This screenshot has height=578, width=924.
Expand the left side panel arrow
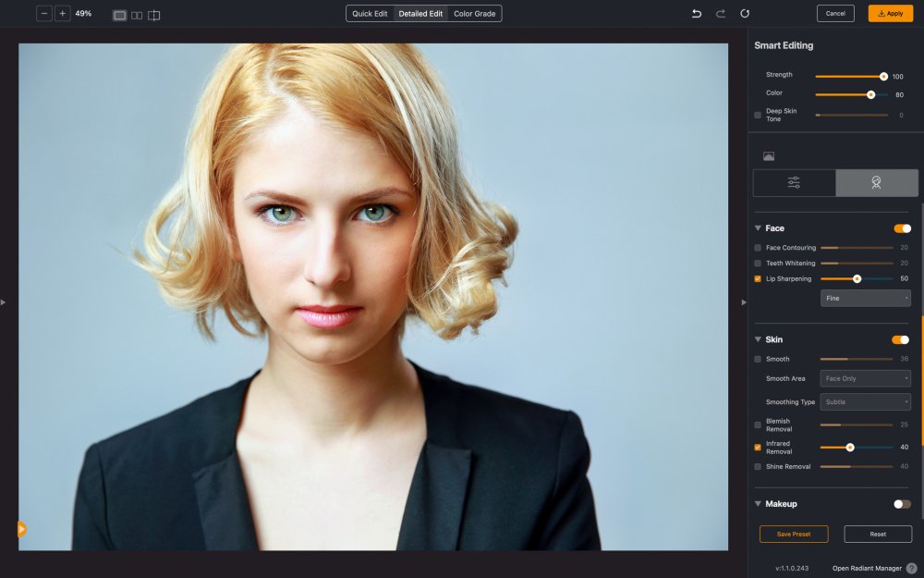pos(3,302)
